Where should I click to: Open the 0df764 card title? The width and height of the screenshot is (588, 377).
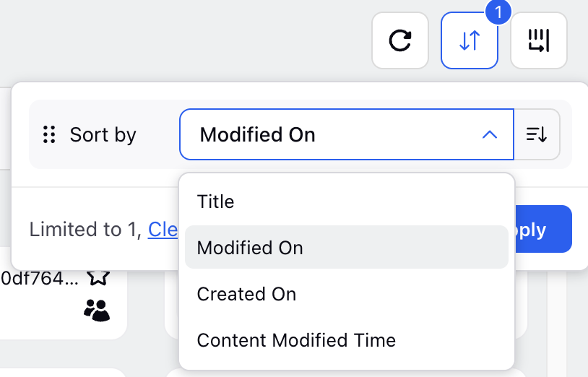[x=40, y=279]
